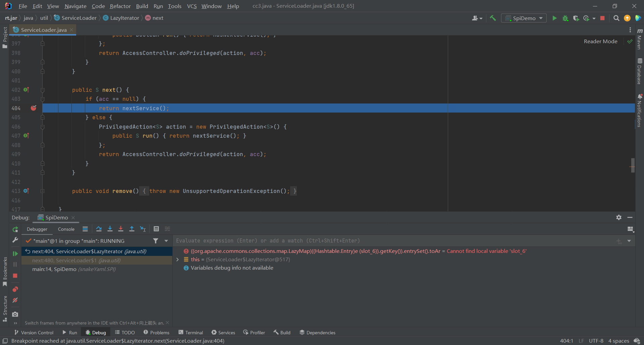Open Debug panel gear settings
The height and width of the screenshot is (345, 644).
(x=619, y=217)
